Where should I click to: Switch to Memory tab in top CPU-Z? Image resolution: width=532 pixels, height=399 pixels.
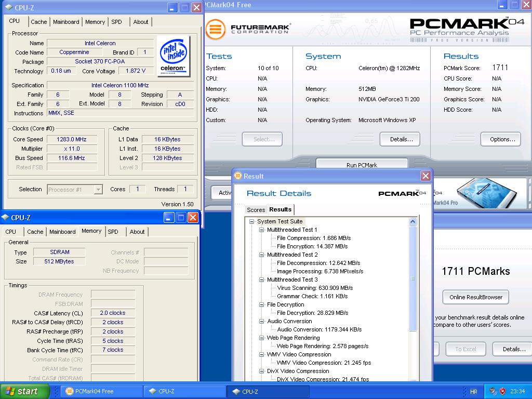[95, 22]
